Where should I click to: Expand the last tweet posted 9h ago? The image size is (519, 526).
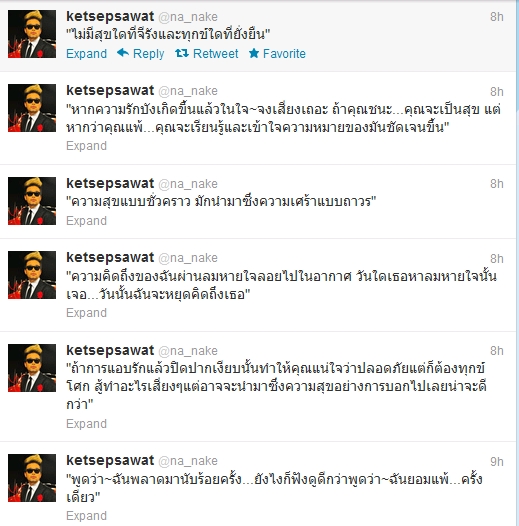pos(87,516)
